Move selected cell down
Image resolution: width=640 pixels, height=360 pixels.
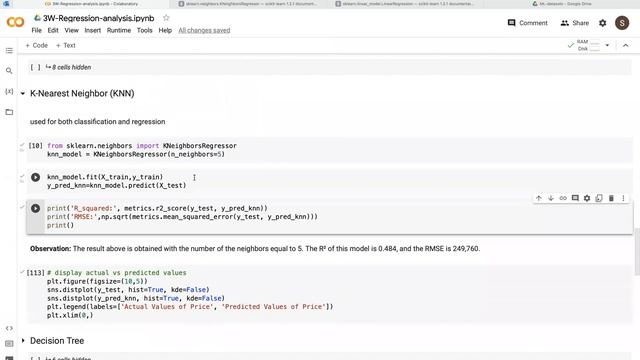tap(551, 198)
